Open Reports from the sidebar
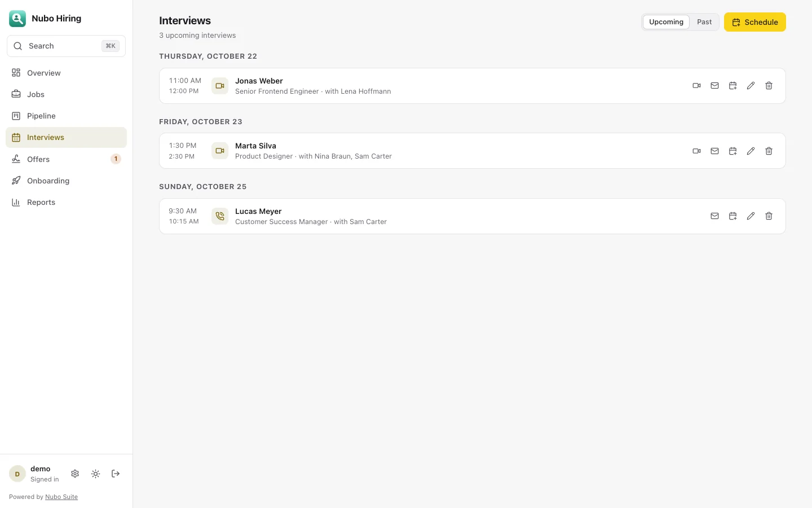 [66, 202]
